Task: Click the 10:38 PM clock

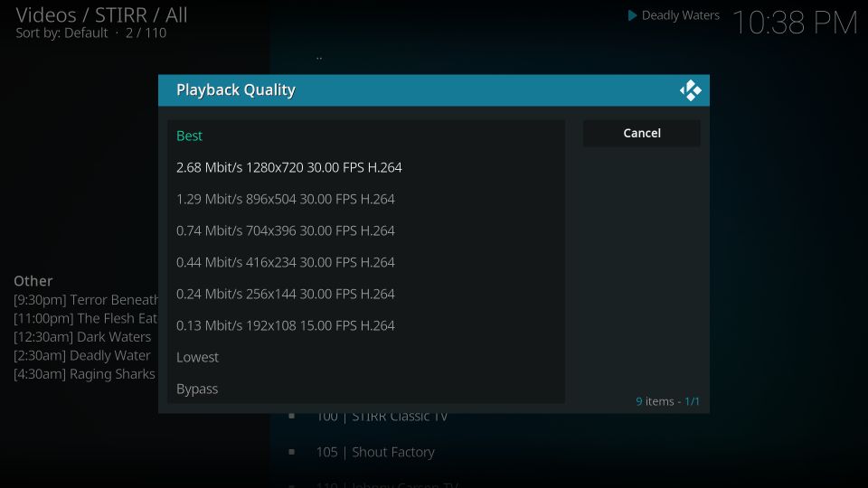Action: pyautogui.click(x=795, y=23)
